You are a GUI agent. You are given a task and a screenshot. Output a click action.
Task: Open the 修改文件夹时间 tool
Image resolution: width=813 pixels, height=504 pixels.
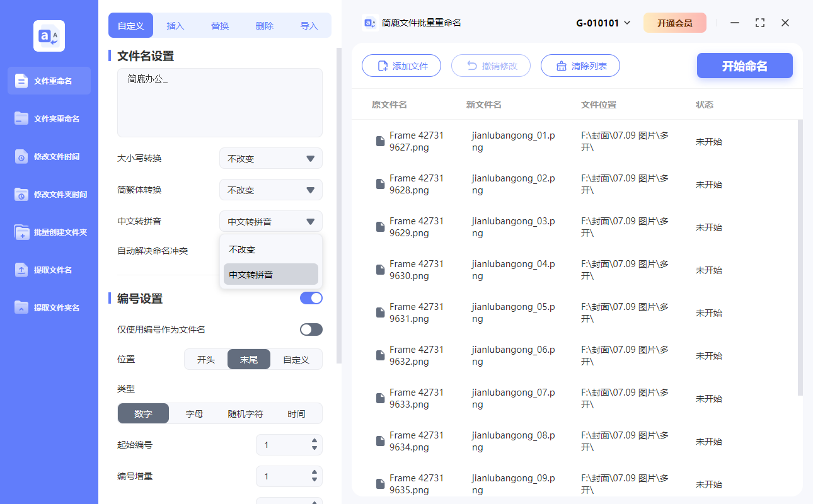click(x=49, y=194)
